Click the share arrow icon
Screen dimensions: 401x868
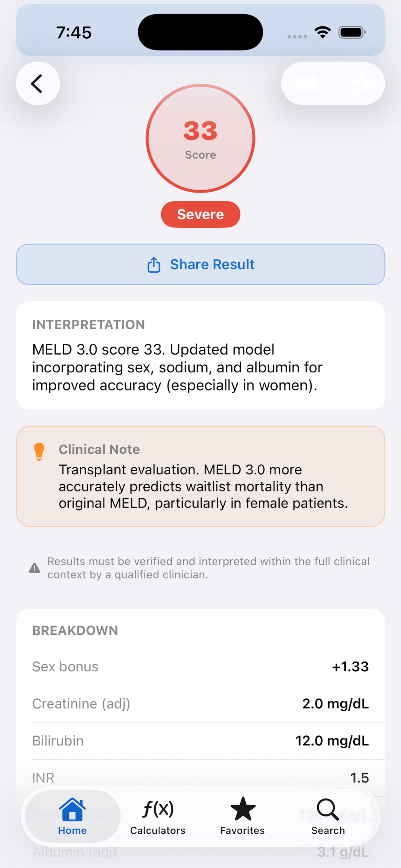(154, 265)
